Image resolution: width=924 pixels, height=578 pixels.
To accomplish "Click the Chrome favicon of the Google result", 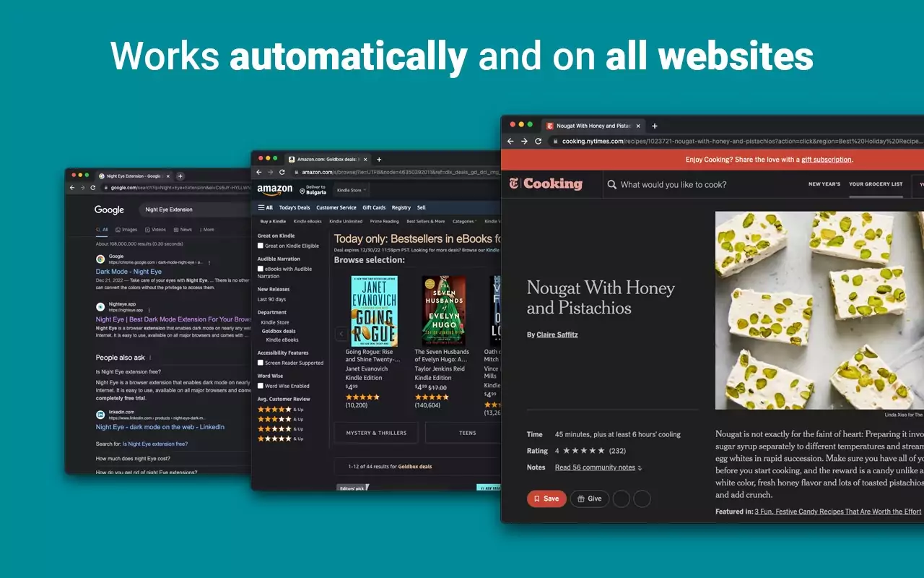I will pos(100,259).
